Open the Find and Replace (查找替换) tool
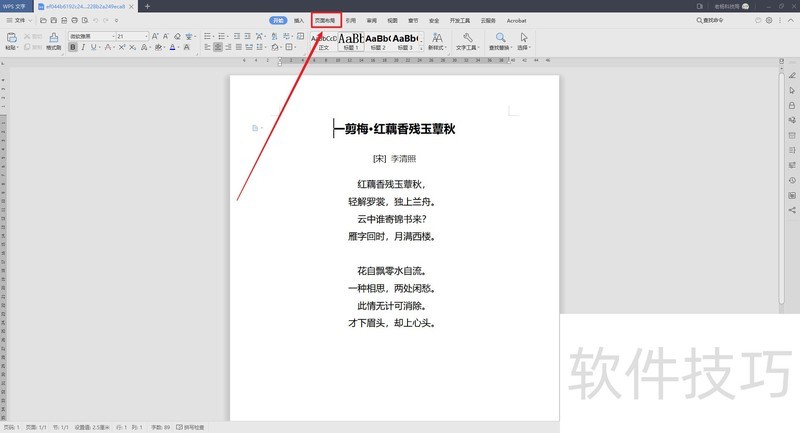Viewport: 800px width, 433px height. 500,39
